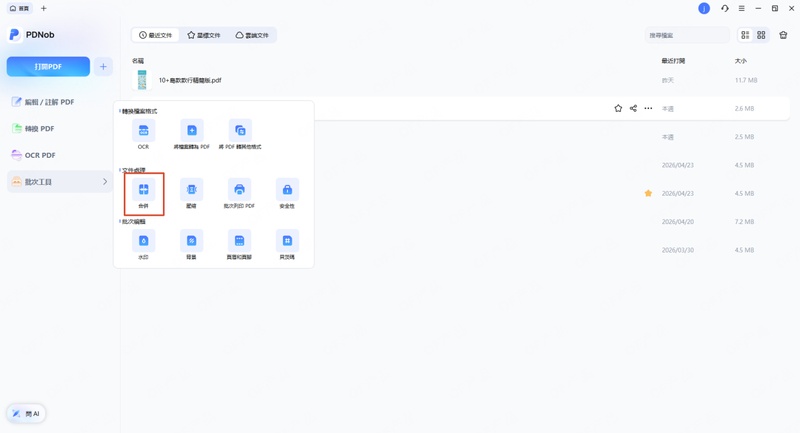This screenshot has height=433, width=800.
Task: Switch to the Starred files tab
Action: tap(204, 35)
